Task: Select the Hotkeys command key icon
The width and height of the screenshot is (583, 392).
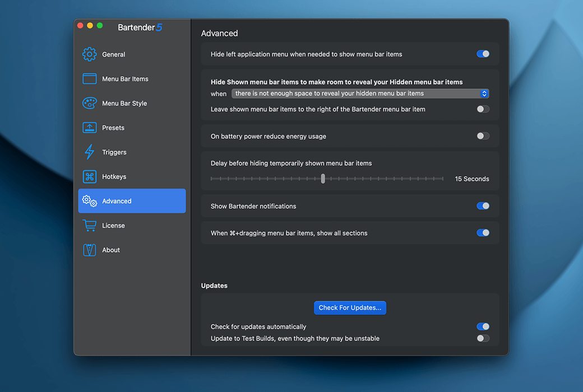Action: coord(90,176)
